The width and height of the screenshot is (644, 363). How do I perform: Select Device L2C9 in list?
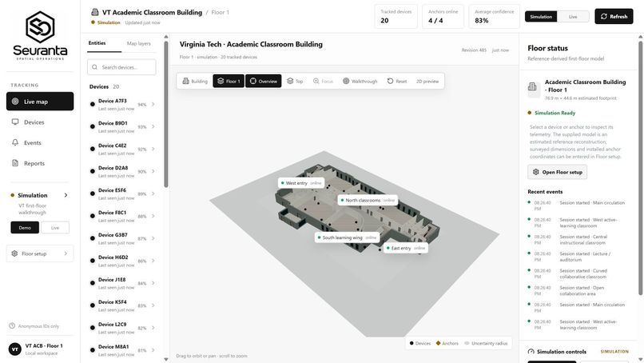[122, 328]
